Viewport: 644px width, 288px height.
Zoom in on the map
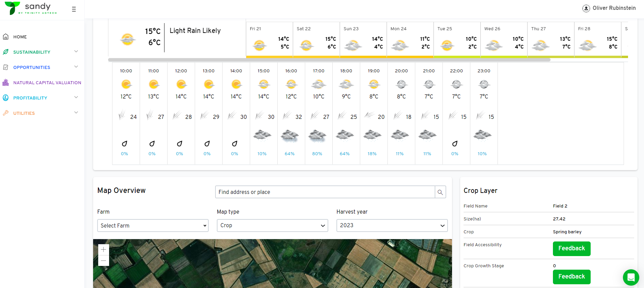[104, 249]
